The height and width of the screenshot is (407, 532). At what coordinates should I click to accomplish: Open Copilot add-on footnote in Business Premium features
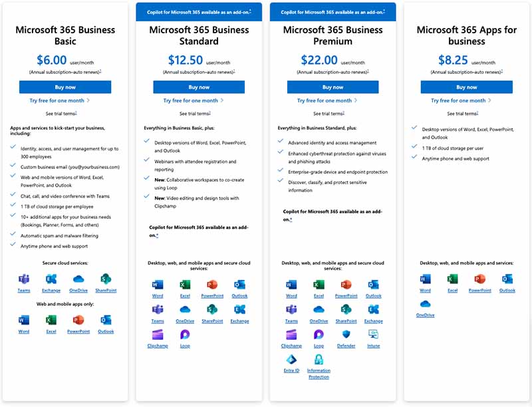[291, 219]
